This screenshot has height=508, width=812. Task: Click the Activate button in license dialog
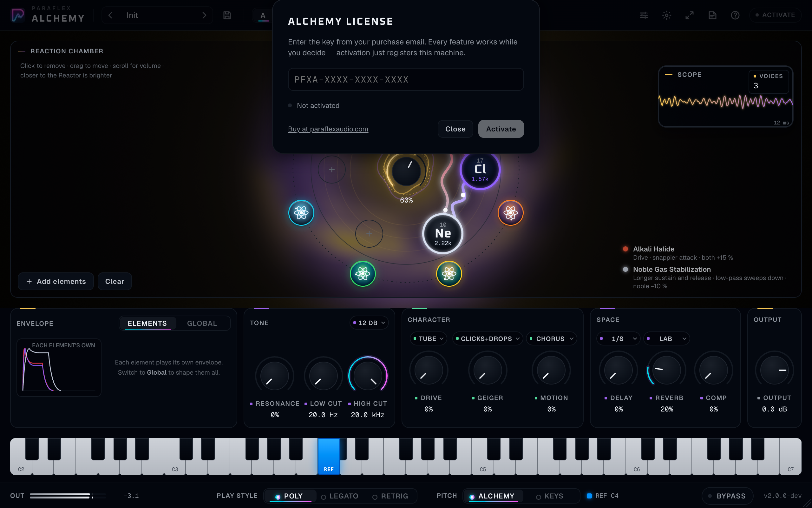[501, 129]
